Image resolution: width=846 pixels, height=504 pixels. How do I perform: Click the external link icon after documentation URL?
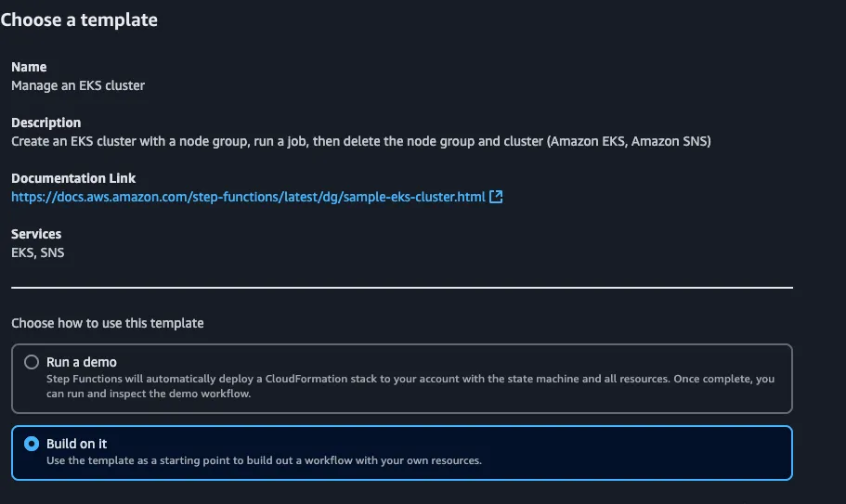496,197
